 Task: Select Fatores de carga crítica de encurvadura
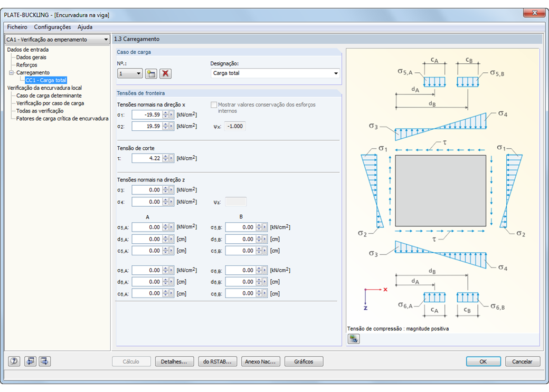[62, 119]
